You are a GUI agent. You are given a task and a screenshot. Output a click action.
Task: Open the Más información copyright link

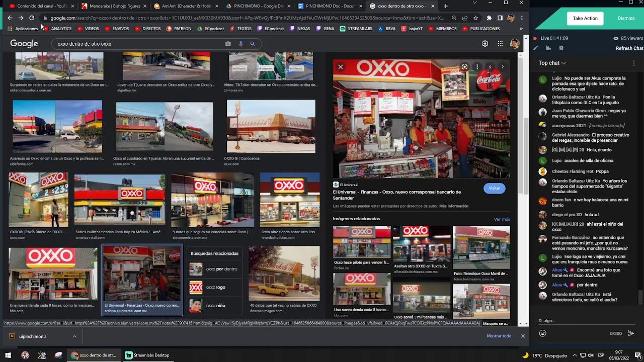point(454,206)
